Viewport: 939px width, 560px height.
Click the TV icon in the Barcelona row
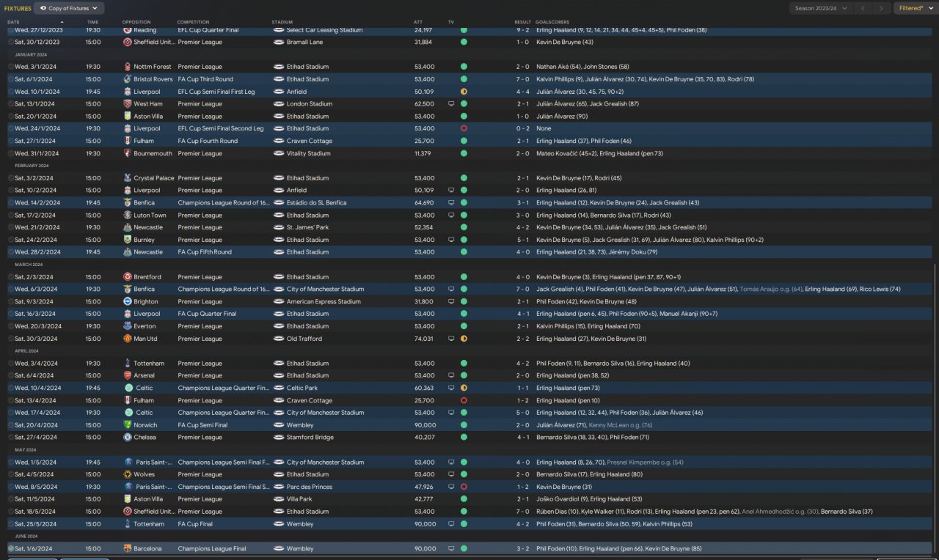point(451,548)
